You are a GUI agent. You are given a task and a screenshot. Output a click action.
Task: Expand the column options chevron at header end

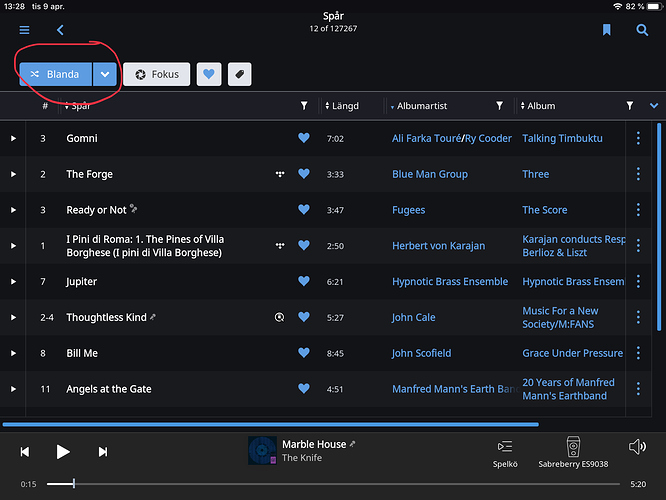tap(654, 105)
